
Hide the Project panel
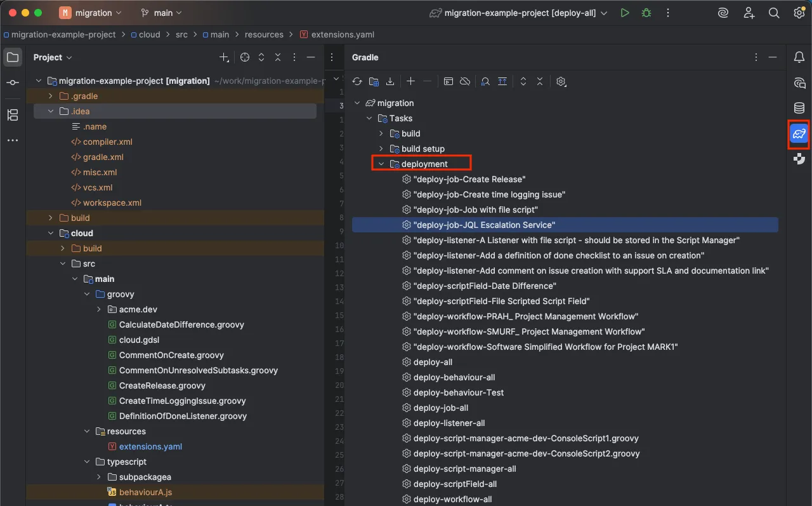click(x=311, y=57)
